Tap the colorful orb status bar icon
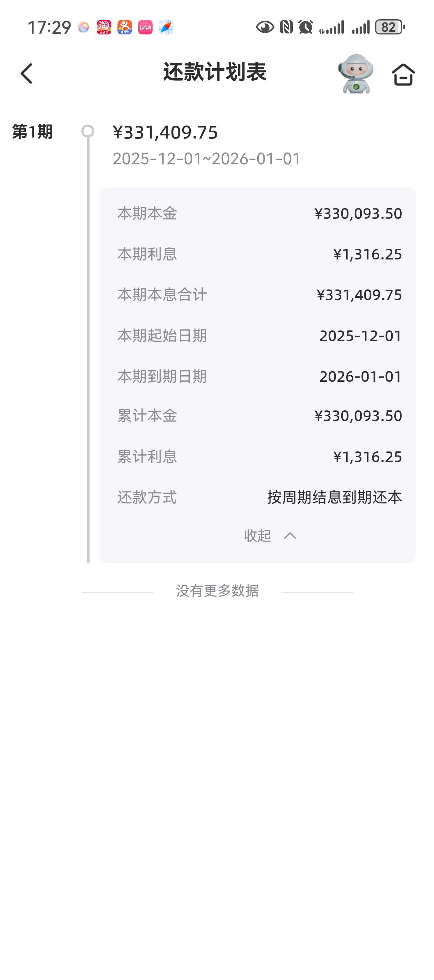The width and height of the screenshot is (434, 980). 83,27
